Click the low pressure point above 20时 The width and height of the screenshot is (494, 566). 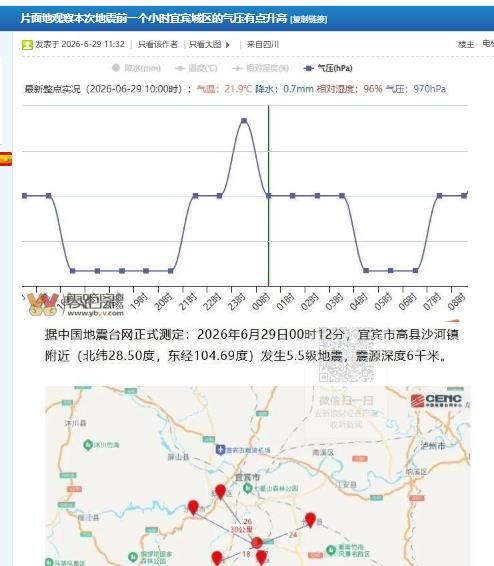171,271
